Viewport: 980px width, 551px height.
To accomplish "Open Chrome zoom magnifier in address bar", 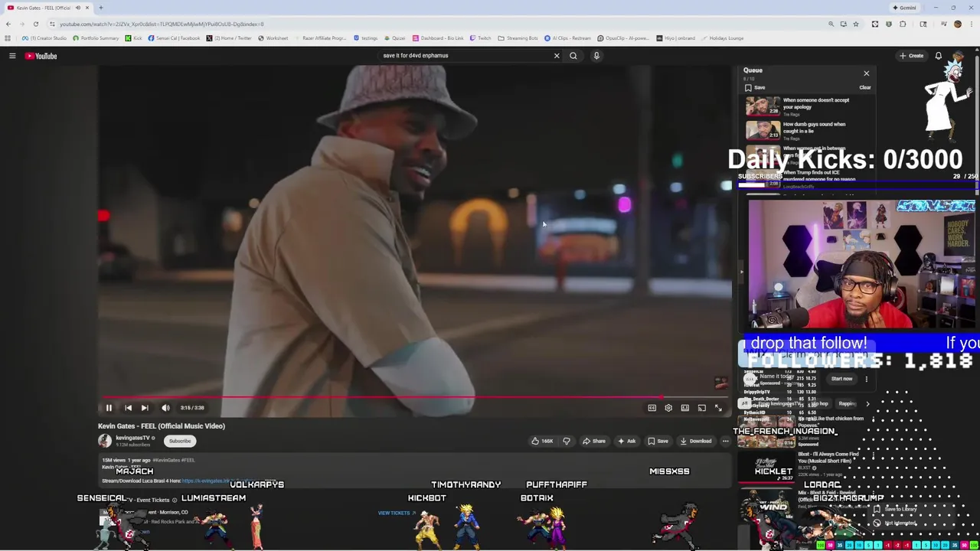I will (x=831, y=24).
